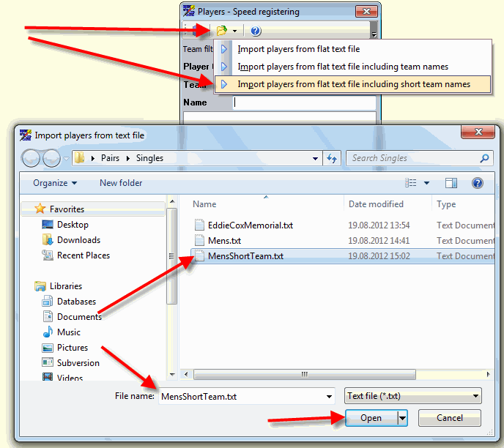504x448 pixels.
Task: Toggle the preview pane icon
Action: pyautogui.click(x=451, y=183)
